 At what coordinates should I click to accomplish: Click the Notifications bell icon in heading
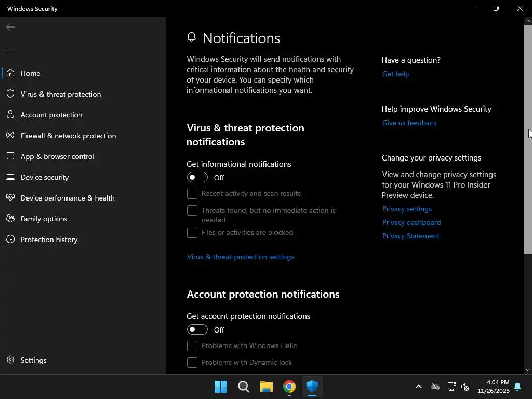pos(192,37)
